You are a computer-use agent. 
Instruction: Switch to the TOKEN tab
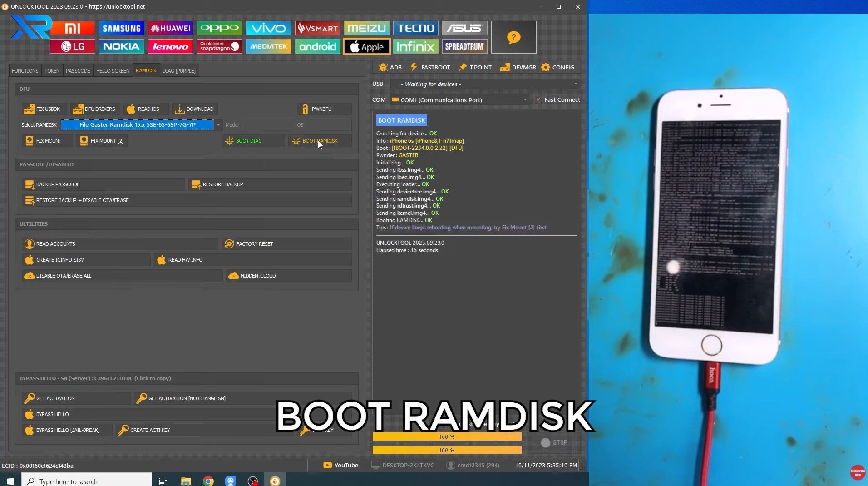[52, 70]
